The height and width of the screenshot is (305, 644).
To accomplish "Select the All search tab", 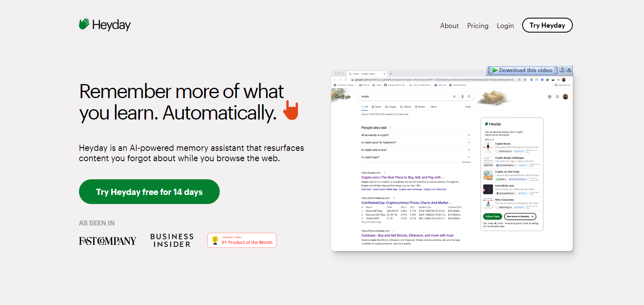I will click(x=365, y=107).
